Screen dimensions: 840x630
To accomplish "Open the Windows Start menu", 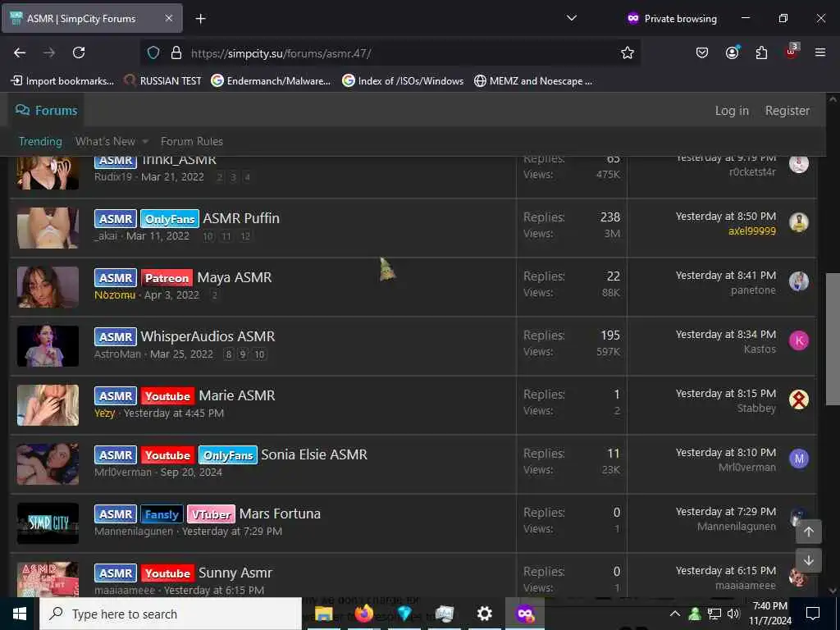I will 20,614.
